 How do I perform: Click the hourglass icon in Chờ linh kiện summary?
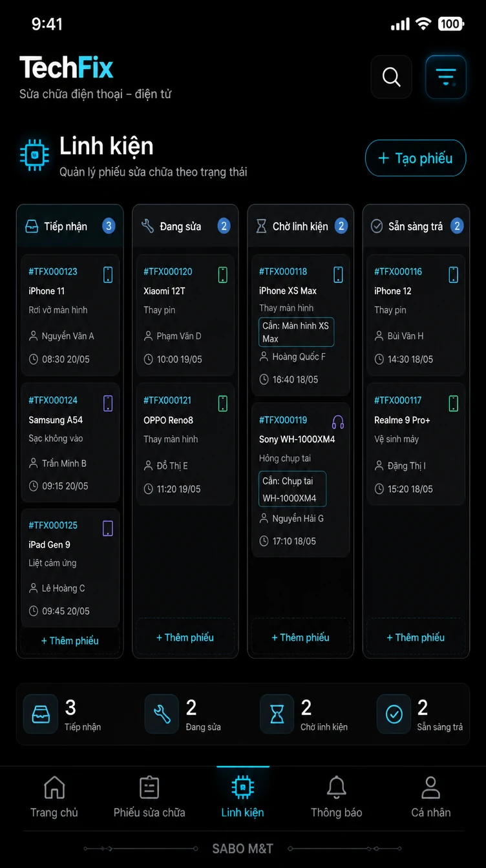pyautogui.click(x=277, y=714)
